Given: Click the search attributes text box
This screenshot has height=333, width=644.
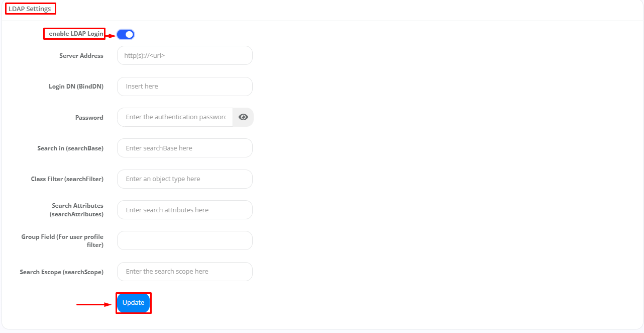Looking at the screenshot, I should 184,210.
